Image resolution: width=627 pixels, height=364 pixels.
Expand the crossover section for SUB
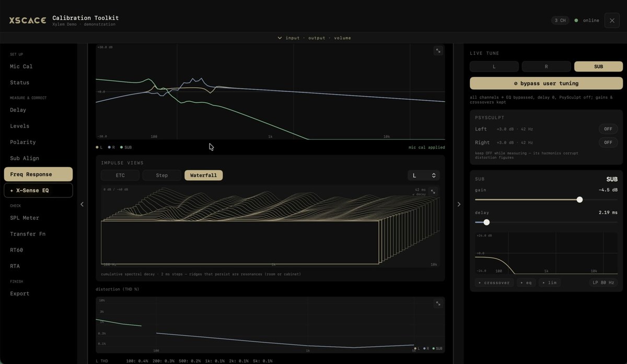pos(494,283)
